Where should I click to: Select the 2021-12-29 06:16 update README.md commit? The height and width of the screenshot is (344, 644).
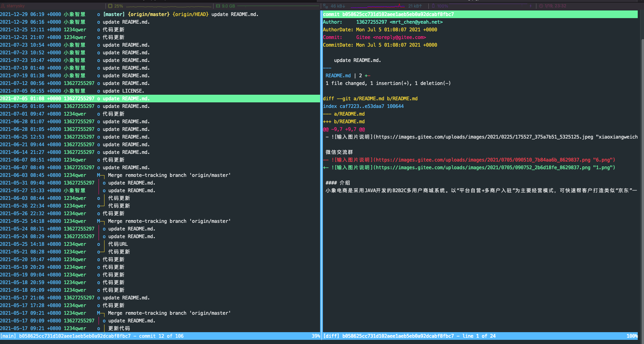click(x=160, y=22)
